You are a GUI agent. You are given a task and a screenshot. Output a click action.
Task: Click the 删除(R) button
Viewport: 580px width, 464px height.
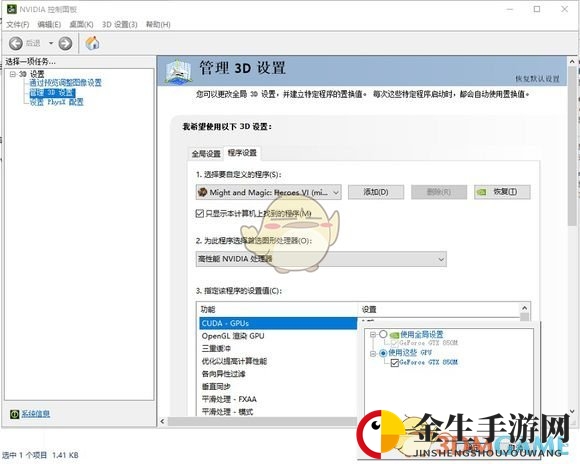pos(439,192)
